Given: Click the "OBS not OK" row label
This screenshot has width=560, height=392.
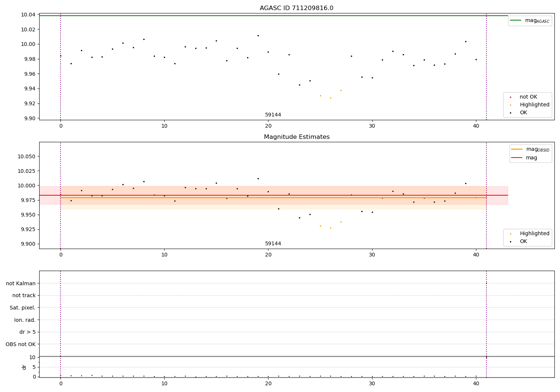Looking at the screenshot, I should point(21,344).
